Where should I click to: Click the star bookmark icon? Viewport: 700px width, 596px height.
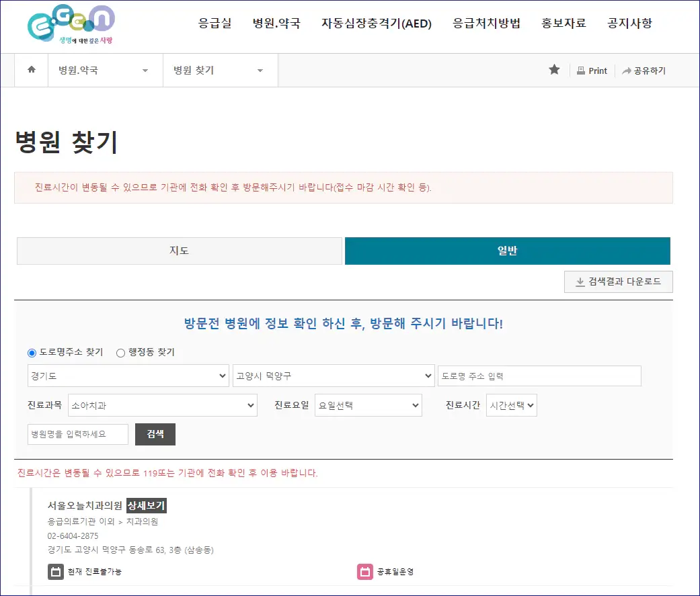point(554,70)
